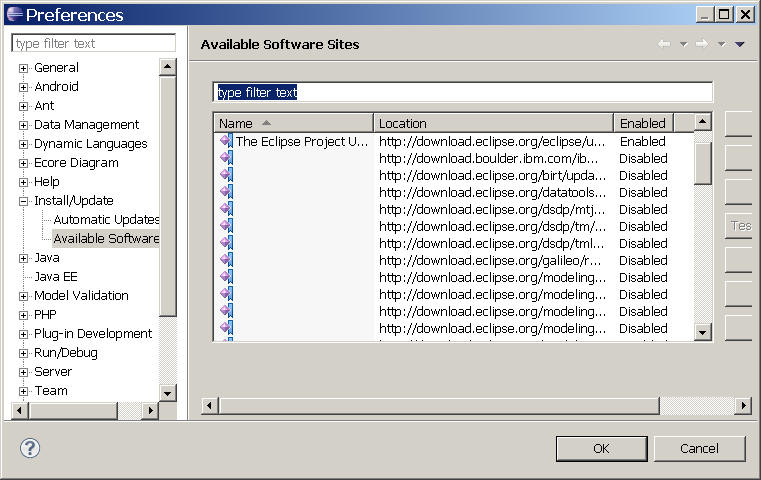Select Automatic Updates preference page
Image resolution: width=761 pixels, height=480 pixels.
click(106, 219)
